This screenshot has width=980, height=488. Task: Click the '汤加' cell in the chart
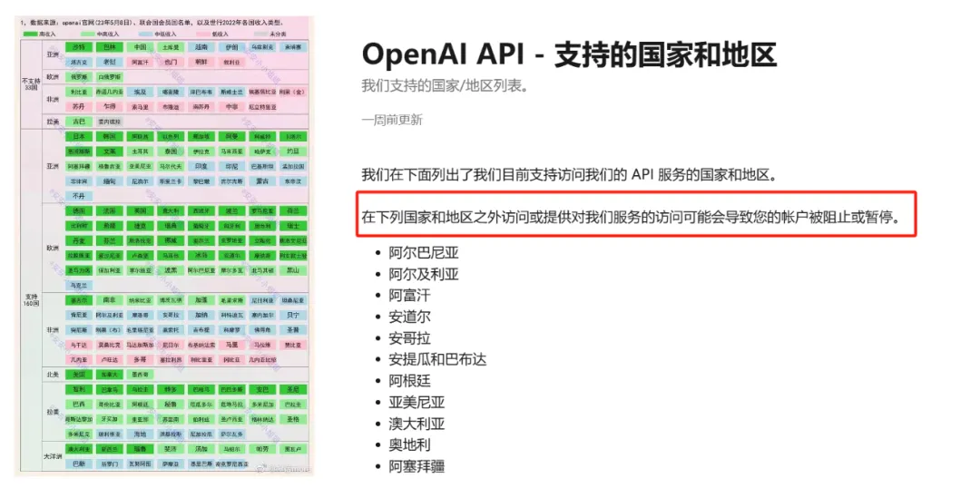[201, 449]
